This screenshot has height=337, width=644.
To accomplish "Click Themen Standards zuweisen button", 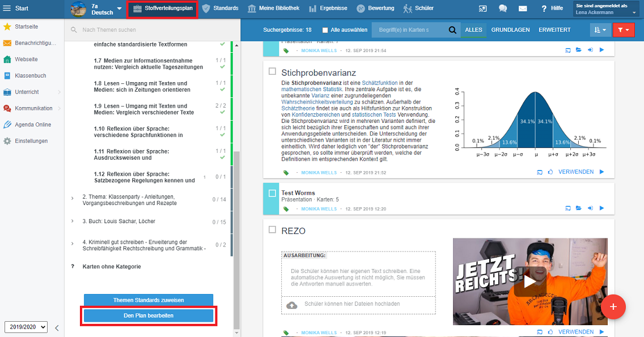I will tap(149, 300).
